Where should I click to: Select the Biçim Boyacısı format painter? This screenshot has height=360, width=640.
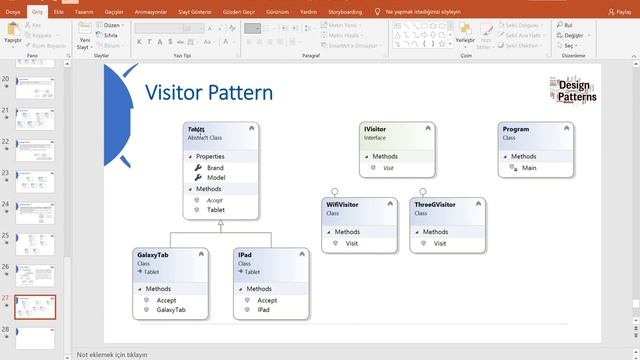click(45, 45)
